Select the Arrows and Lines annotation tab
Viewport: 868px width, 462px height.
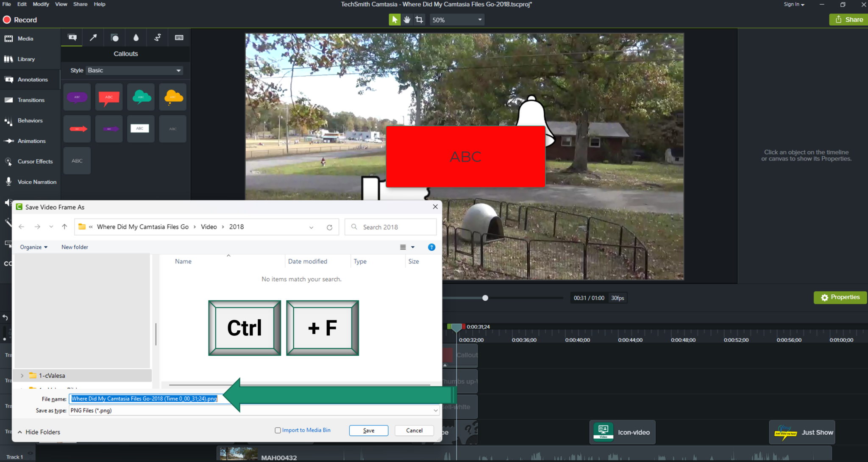pyautogui.click(x=93, y=37)
